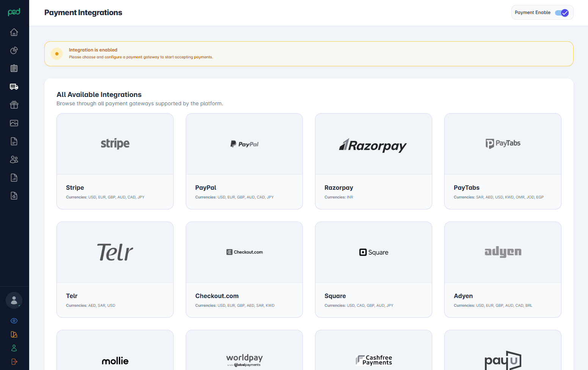Screen dimensions: 588x370
Task: Open the pie chart analytics icon
Action: 14,50
